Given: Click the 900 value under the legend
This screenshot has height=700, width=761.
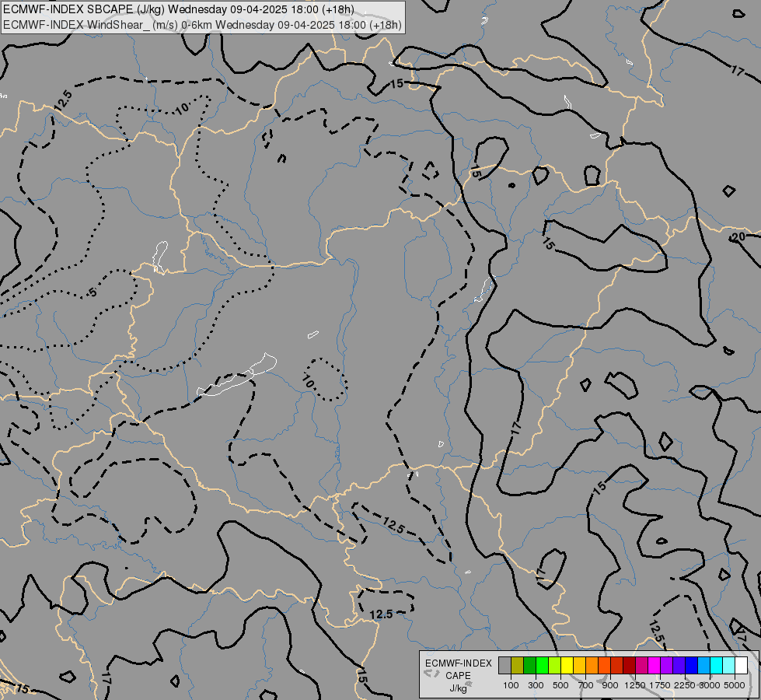Looking at the screenshot, I should [x=610, y=685].
